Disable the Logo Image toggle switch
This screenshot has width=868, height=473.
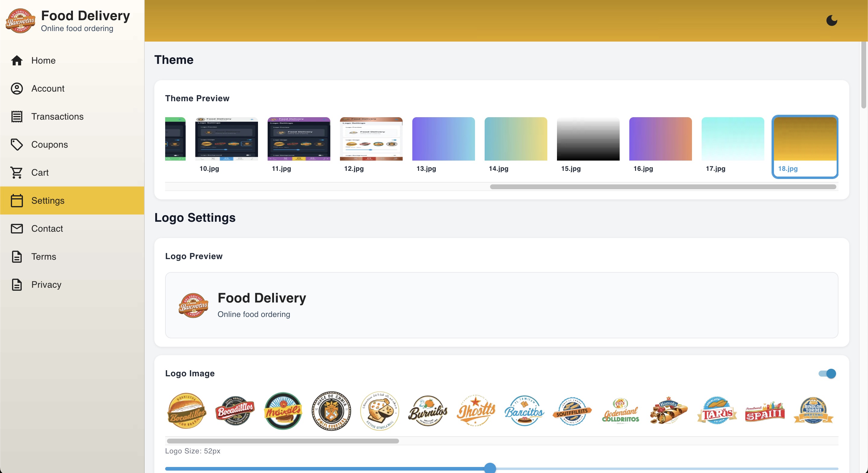point(827,373)
